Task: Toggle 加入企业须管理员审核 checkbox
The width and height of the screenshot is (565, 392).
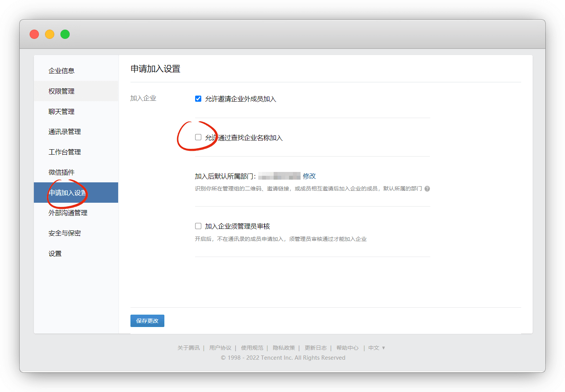Action: tap(198, 226)
